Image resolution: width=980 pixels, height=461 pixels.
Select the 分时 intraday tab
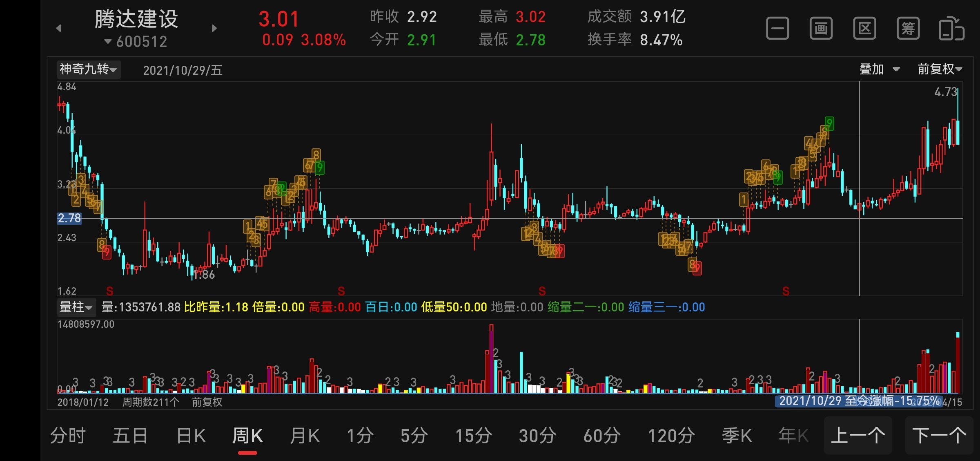click(68, 436)
